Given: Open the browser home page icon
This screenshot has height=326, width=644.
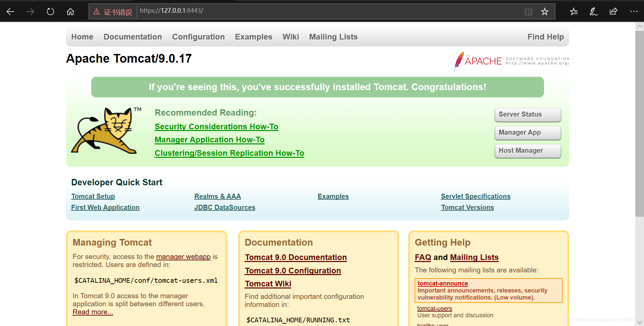Looking at the screenshot, I should pyautogui.click(x=70, y=12).
